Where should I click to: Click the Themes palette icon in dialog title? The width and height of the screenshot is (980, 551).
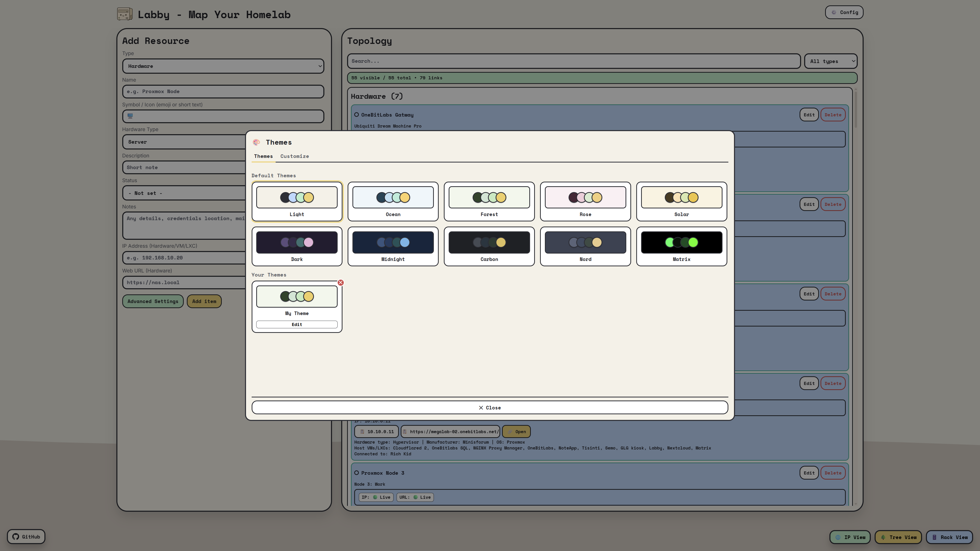pos(256,142)
